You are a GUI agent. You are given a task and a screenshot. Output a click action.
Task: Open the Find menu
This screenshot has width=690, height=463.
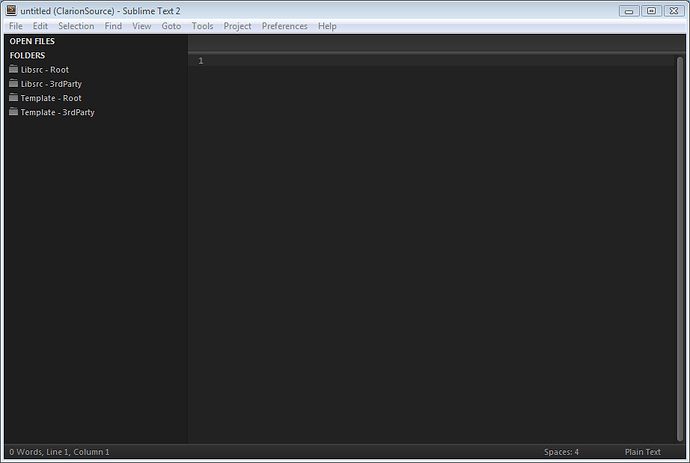[x=113, y=26]
